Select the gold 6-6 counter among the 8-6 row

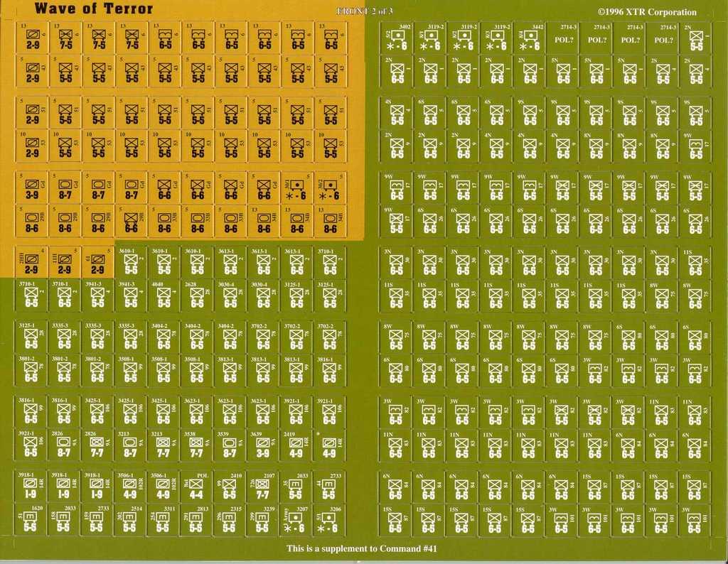click(131, 221)
